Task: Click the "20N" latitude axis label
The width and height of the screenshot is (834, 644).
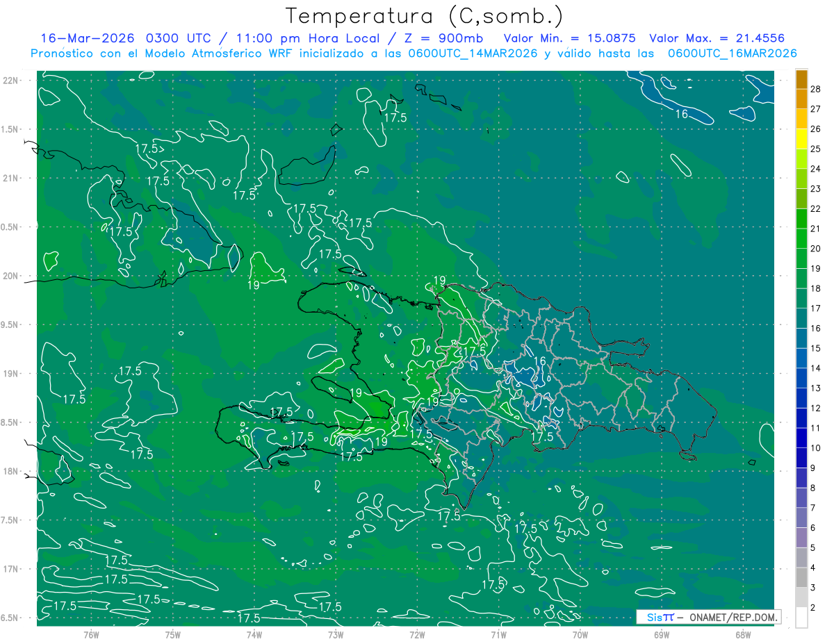Action: (11, 276)
